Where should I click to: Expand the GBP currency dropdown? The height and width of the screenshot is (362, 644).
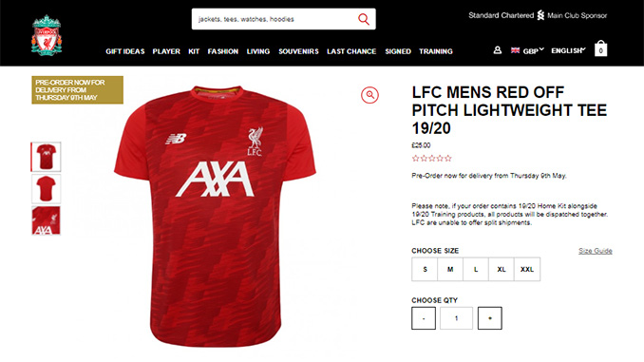click(x=533, y=50)
